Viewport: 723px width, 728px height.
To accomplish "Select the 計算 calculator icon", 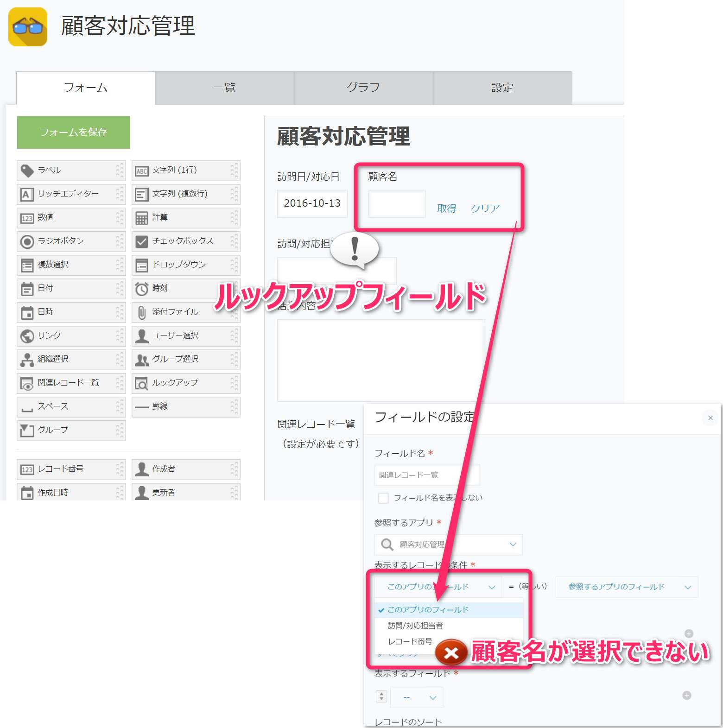I will (142, 218).
